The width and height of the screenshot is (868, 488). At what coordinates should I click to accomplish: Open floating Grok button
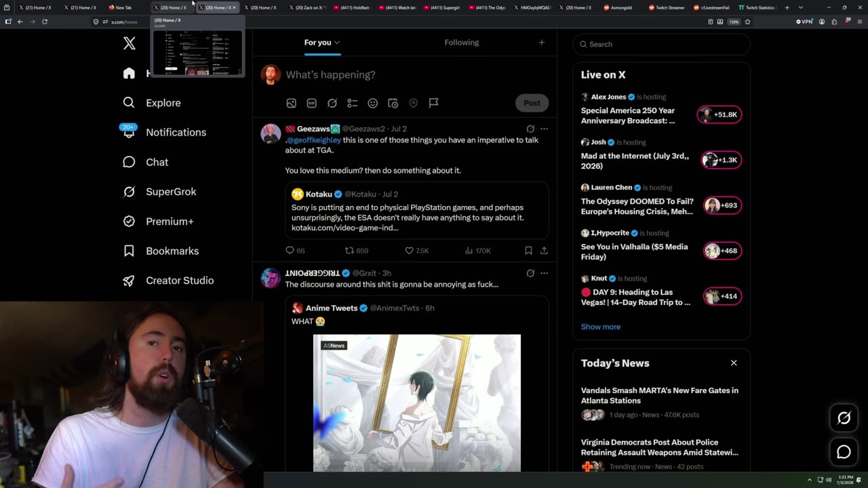click(844, 418)
